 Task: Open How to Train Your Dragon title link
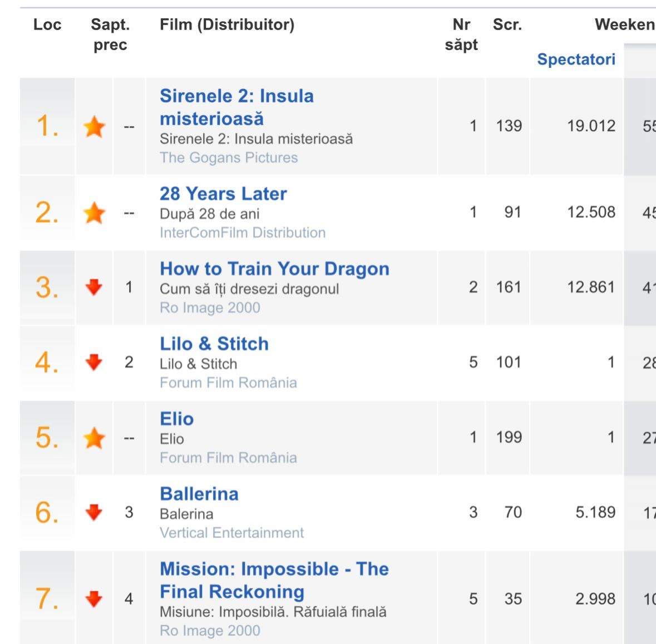[274, 269]
